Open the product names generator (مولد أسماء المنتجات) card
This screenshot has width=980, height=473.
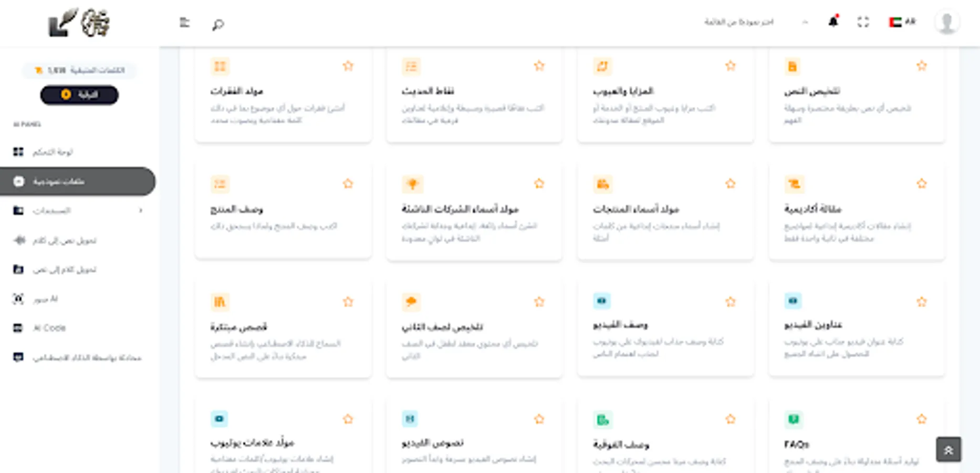coord(635,209)
